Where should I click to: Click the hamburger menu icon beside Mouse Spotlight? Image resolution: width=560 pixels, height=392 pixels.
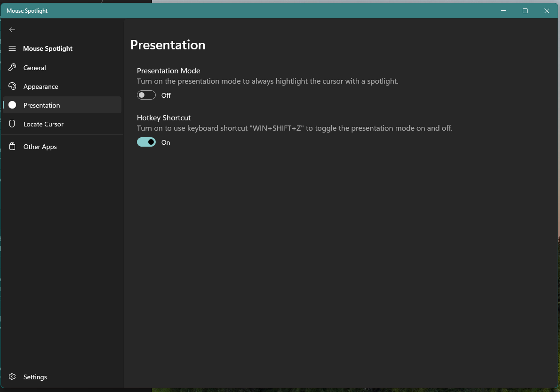click(12, 48)
